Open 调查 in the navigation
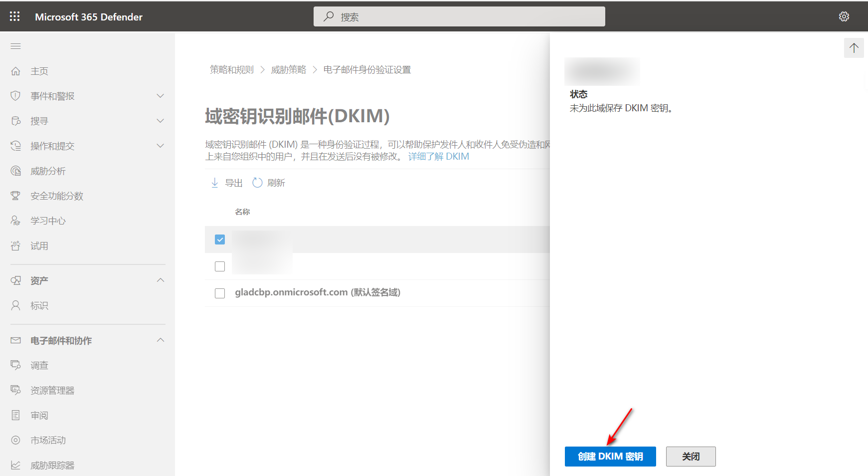The image size is (868, 476). click(39, 366)
